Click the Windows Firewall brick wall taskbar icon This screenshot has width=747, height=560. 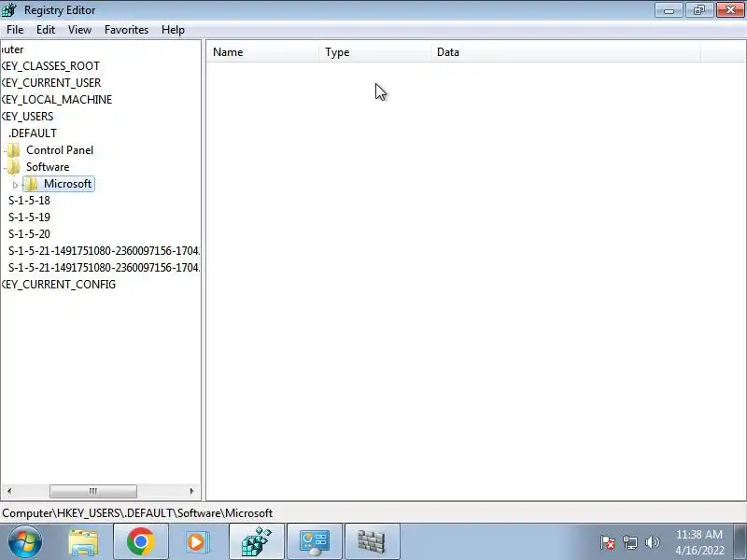pos(372,542)
